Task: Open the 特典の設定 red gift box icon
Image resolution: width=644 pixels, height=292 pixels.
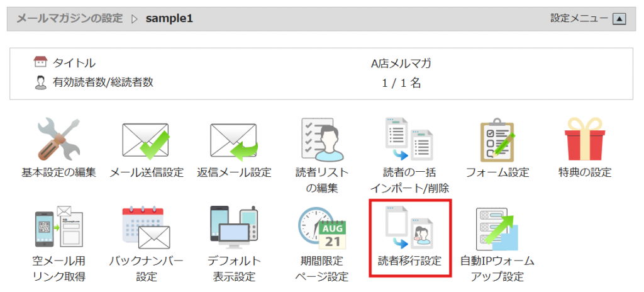Action: [x=585, y=140]
